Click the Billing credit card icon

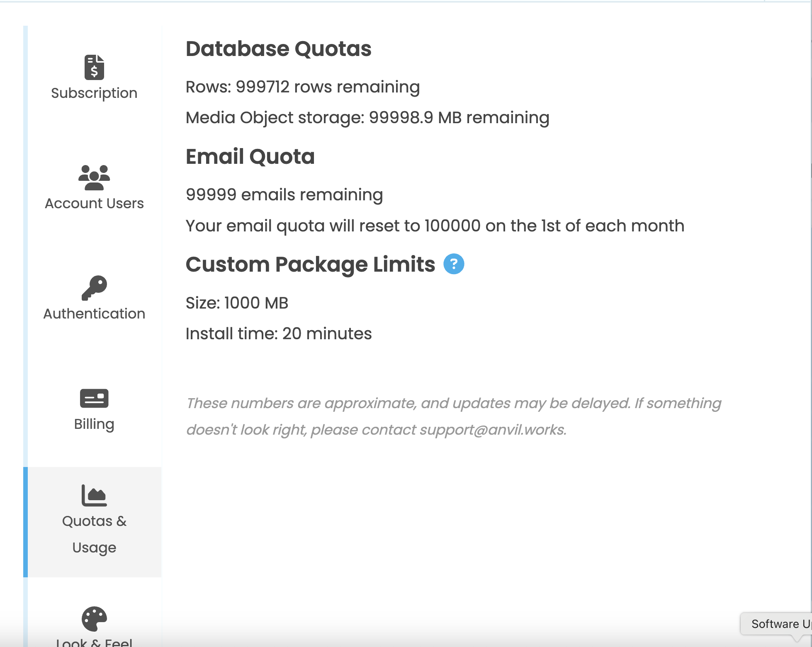[94, 398]
